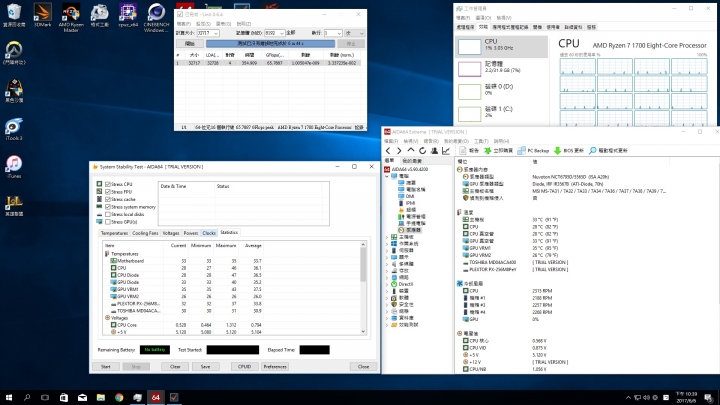Open the Recycle Bin desktop icon
This screenshot has height=405, width=720.
(14, 16)
